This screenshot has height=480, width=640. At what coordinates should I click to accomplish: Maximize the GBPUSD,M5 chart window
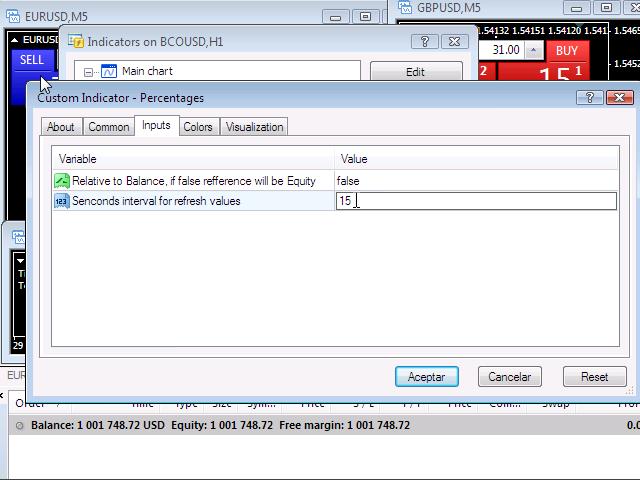pos(607,7)
